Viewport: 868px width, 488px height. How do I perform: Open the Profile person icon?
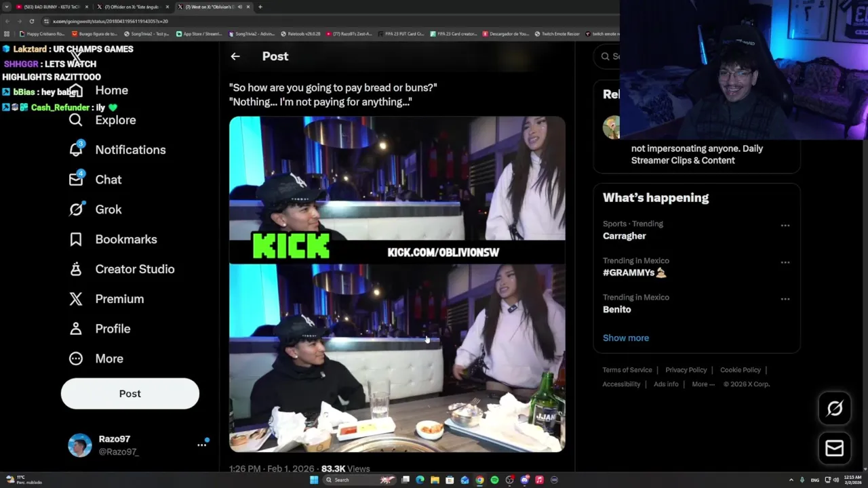click(x=76, y=329)
